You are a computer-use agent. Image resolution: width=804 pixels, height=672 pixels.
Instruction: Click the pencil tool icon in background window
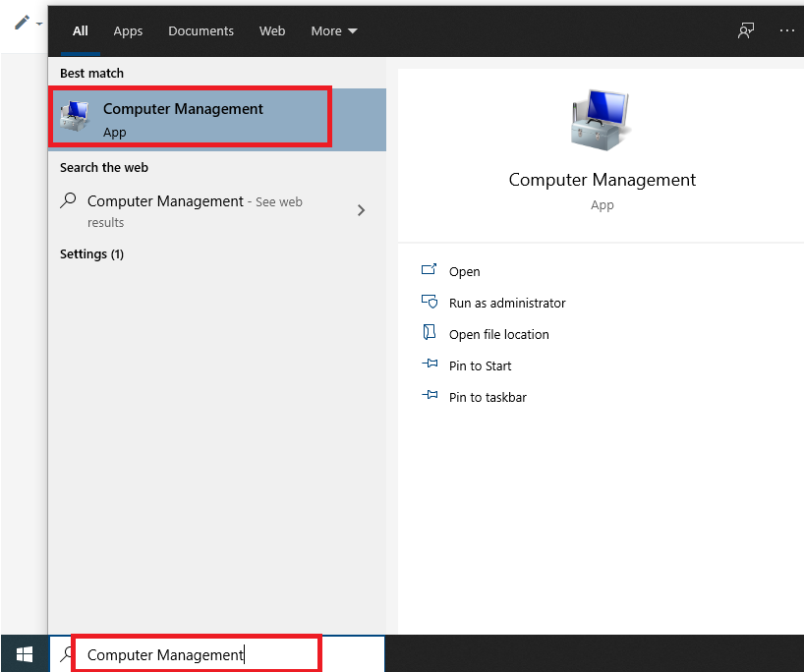22,23
